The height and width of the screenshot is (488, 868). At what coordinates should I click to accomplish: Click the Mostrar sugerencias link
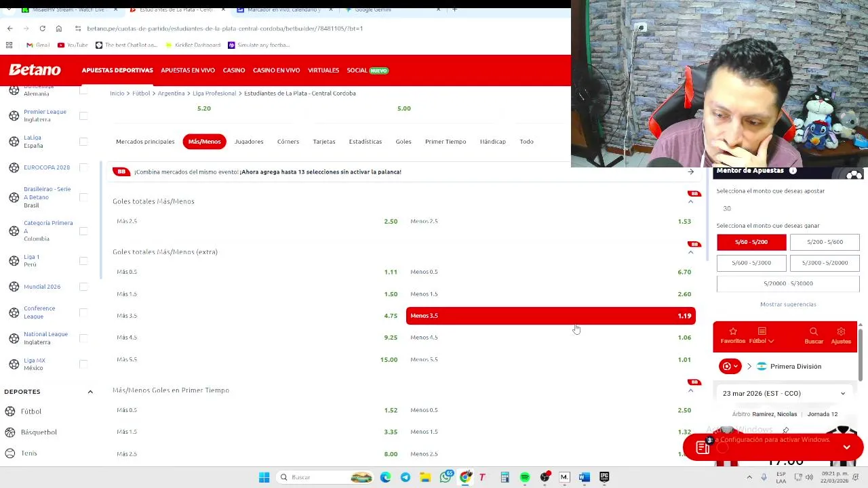[x=788, y=304]
